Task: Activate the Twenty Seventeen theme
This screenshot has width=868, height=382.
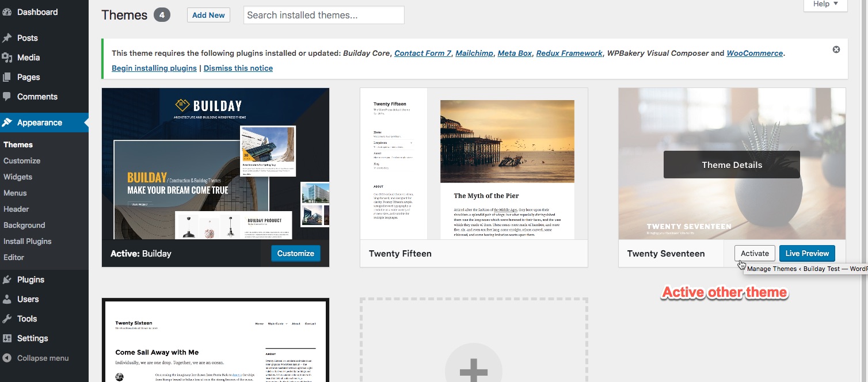Action: point(755,253)
